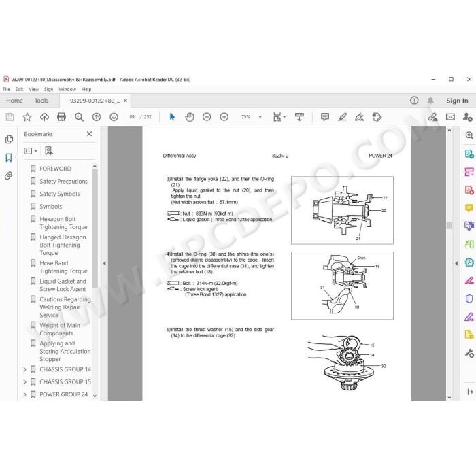Expand the right tools pane button
476x476 pixels.
[x=470, y=392]
